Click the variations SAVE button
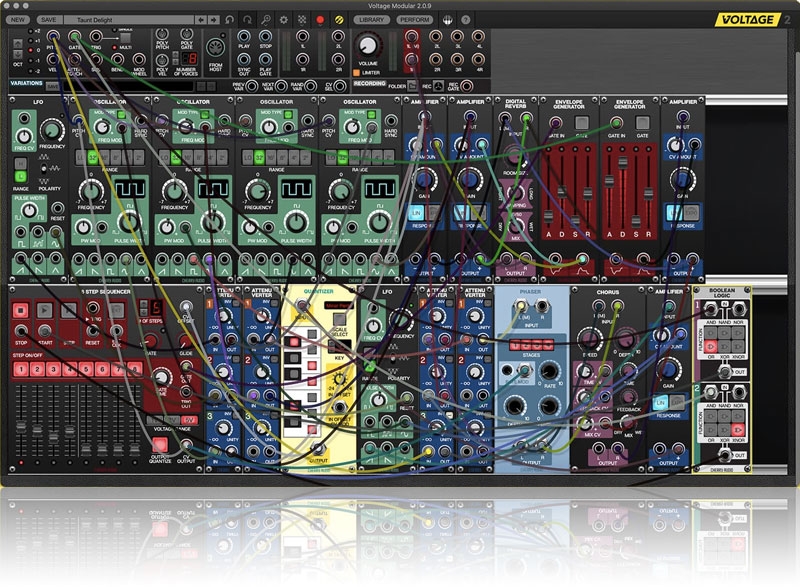Screen dimensions: 800x587 pos(52,87)
